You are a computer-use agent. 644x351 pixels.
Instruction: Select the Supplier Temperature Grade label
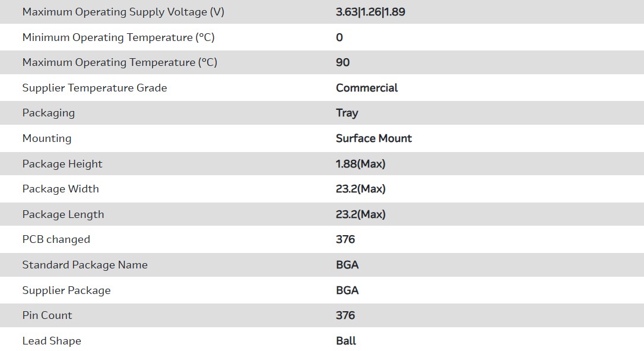point(94,88)
